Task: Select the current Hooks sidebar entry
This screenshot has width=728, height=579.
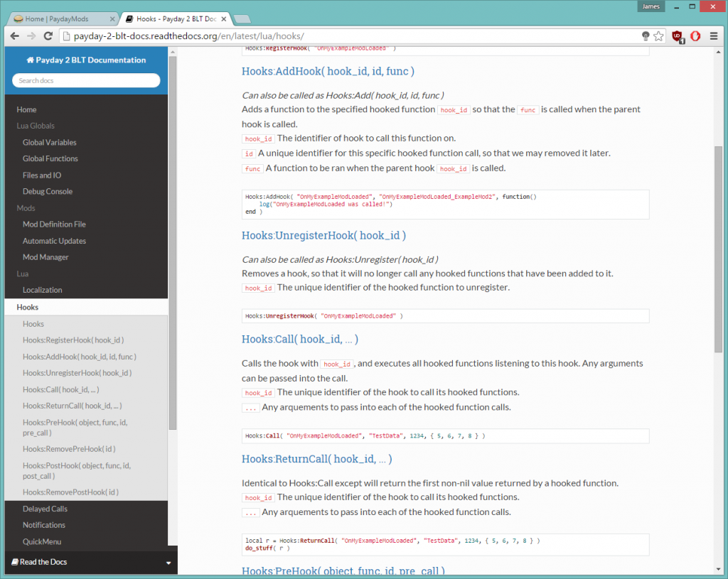Action: pos(86,307)
